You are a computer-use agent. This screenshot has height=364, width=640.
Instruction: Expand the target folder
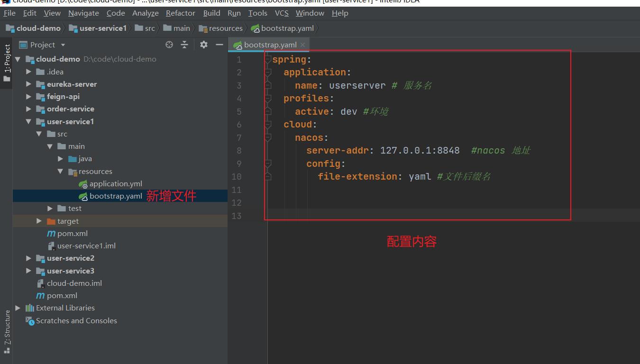(39, 221)
